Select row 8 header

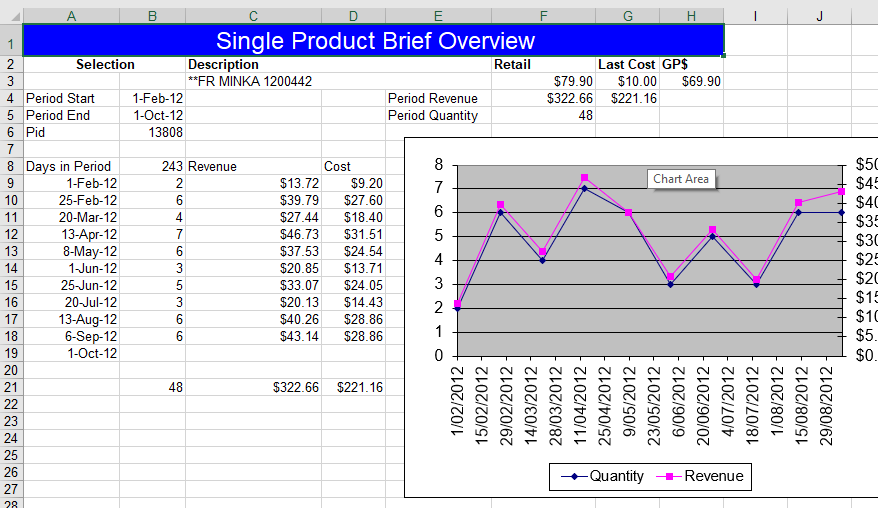[x=11, y=166]
